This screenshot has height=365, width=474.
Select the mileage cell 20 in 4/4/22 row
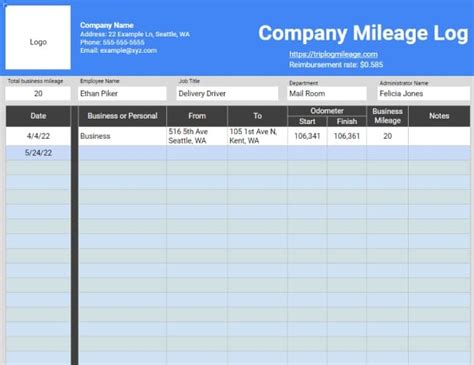point(387,136)
